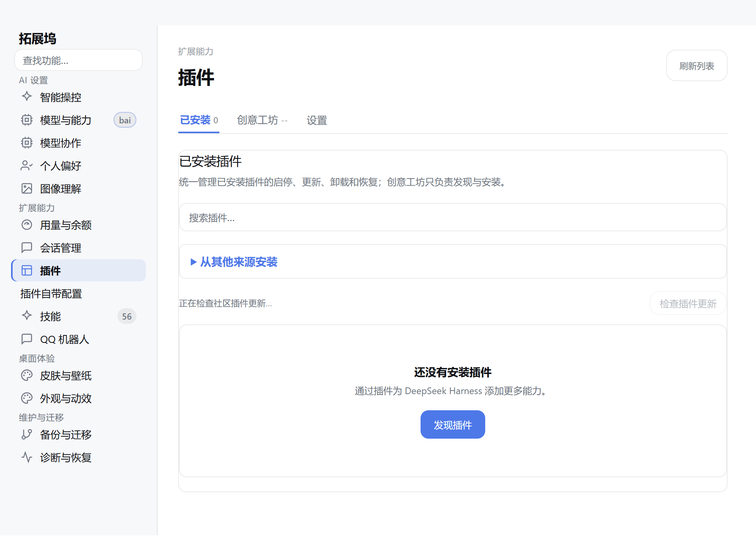
Task: Open 备份与迁移 page
Action: pos(79,434)
